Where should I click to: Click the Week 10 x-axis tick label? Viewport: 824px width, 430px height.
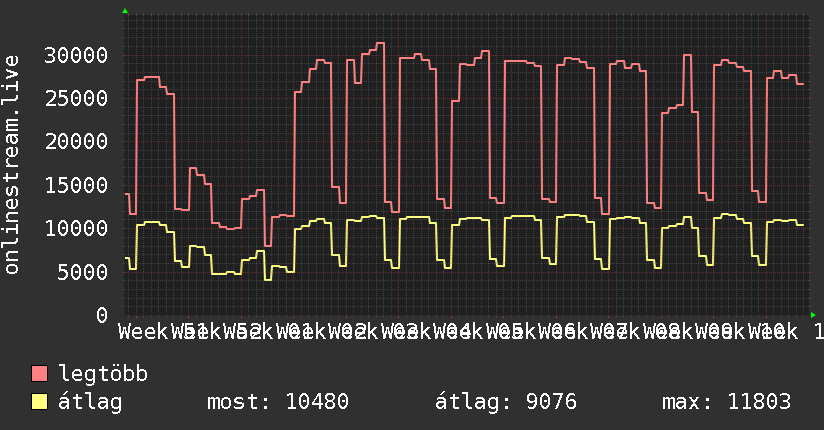(x=741, y=332)
